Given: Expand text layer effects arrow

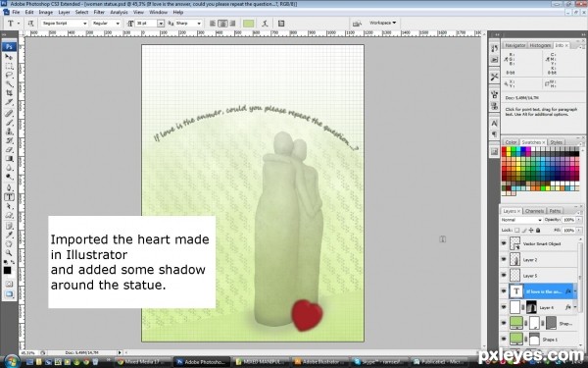Looking at the screenshot, I should pos(575,291).
